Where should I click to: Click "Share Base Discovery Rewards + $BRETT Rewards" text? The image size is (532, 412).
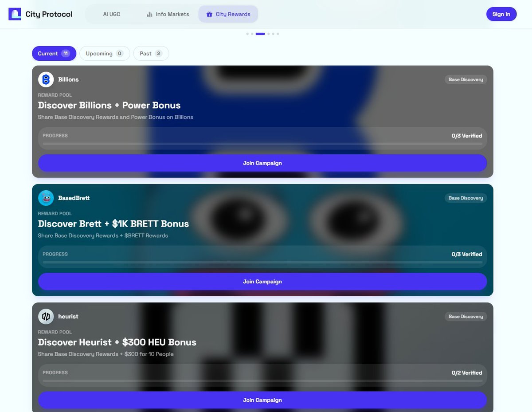tap(103, 235)
